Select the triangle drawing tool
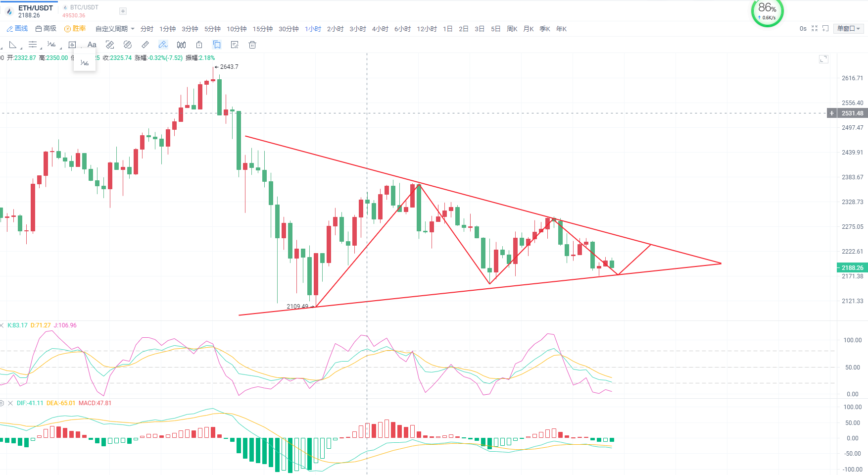This screenshot has height=475, width=868. 13,45
